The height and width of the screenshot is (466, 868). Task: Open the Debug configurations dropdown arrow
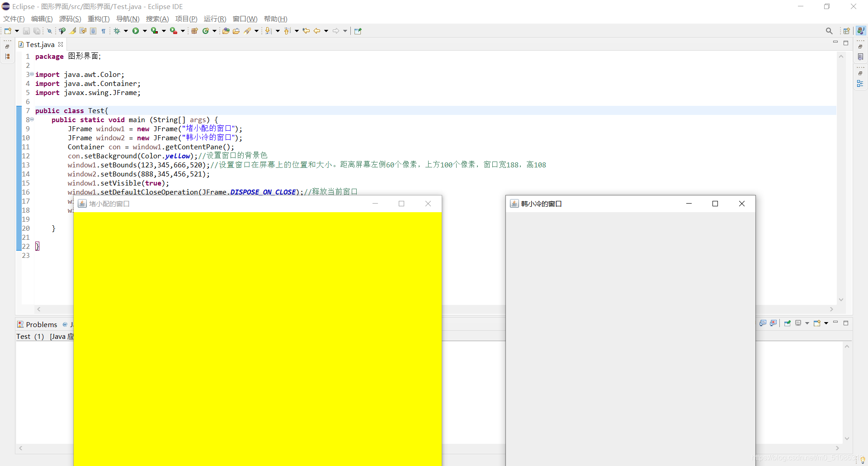[x=126, y=31]
